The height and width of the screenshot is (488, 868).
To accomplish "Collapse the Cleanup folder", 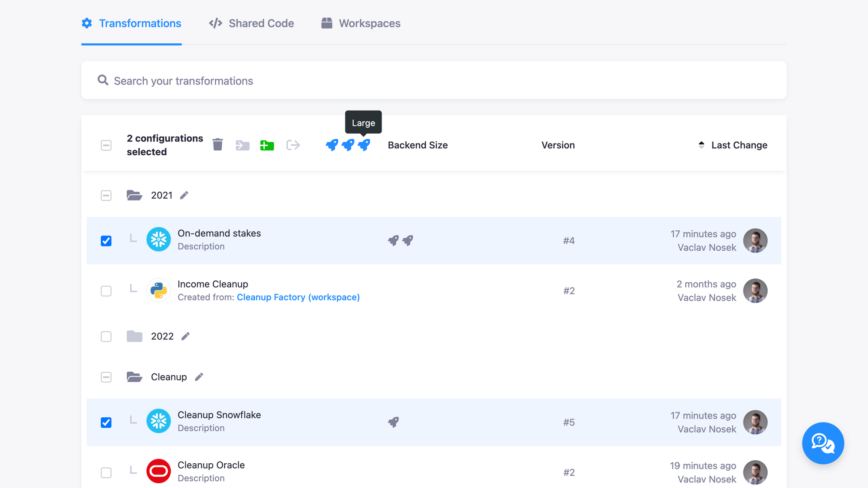I will point(135,377).
